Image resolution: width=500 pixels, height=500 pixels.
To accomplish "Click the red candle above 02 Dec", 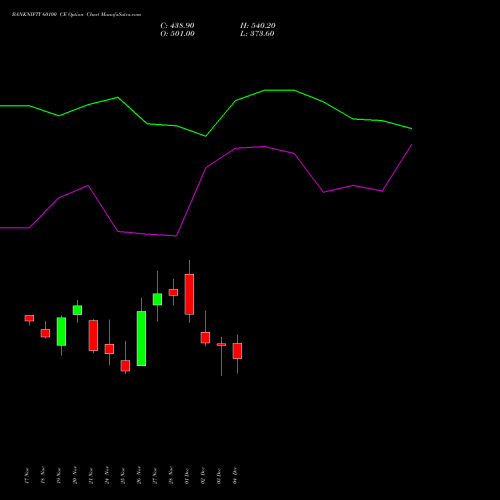I will (205, 337).
